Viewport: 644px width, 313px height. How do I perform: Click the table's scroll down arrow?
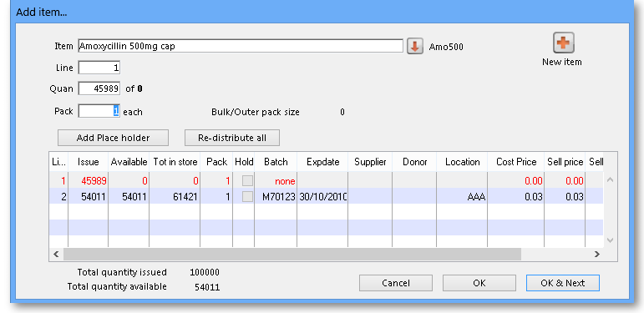click(611, 240)
